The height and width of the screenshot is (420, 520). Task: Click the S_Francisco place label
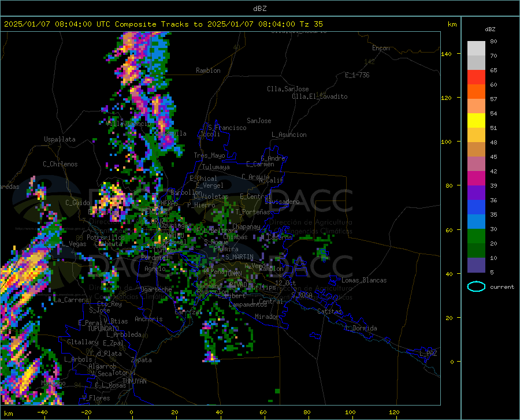click(227, 128)
